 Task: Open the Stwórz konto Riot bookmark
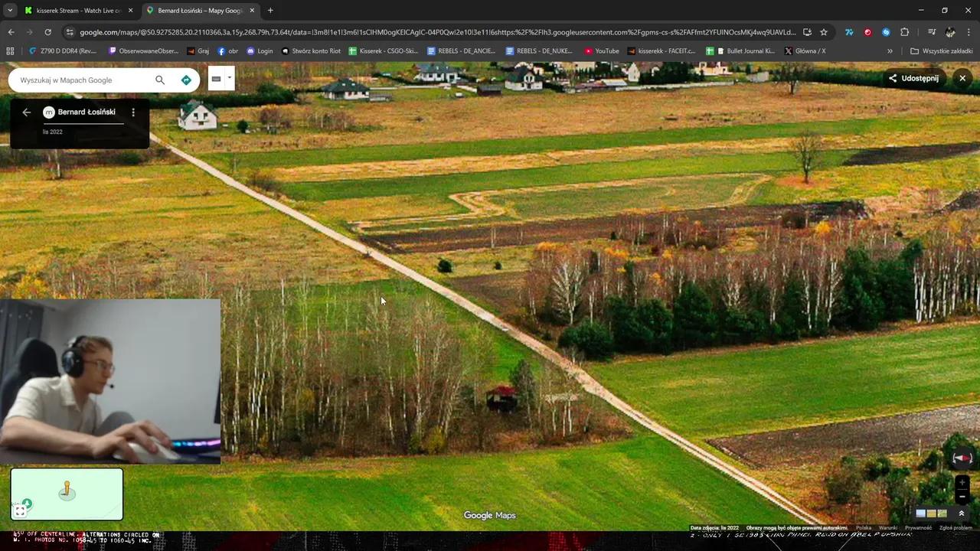tap(311, 51)
